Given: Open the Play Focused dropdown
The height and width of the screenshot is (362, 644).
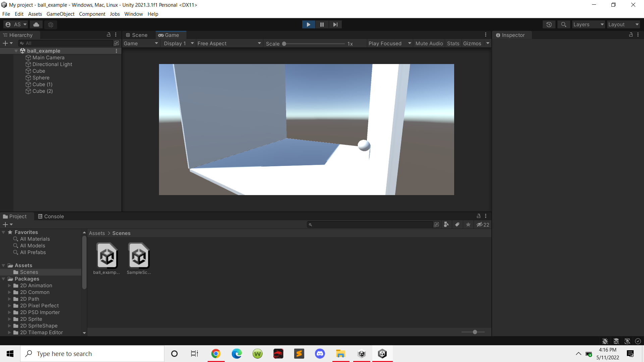Looking at the screenshot, I should (x=389, y=44).
